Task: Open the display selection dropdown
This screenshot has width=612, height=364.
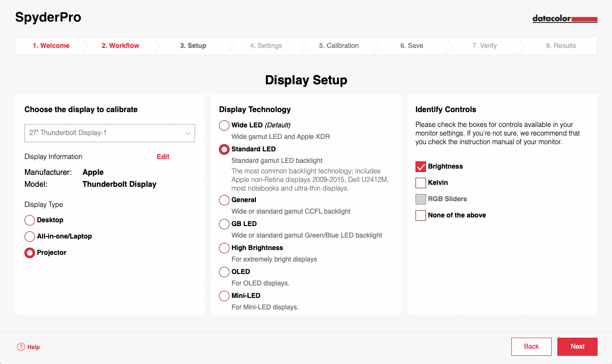Action: pos(110,133)
